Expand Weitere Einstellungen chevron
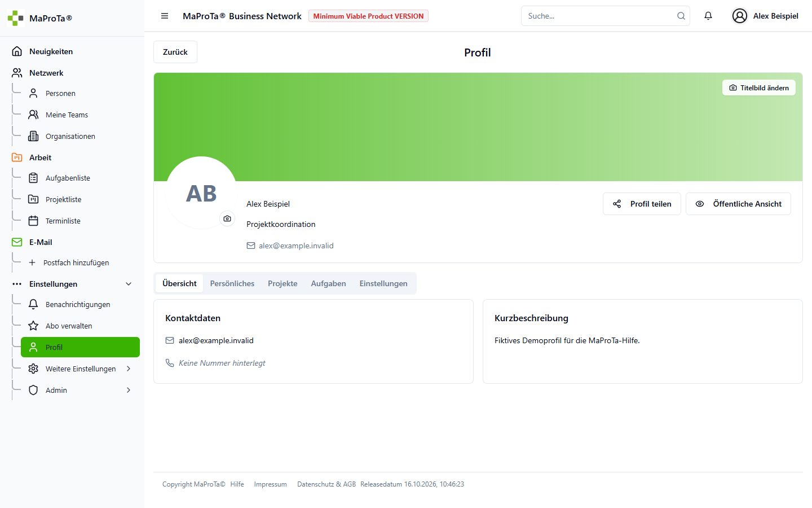812x508 pixels. [129, 369]
